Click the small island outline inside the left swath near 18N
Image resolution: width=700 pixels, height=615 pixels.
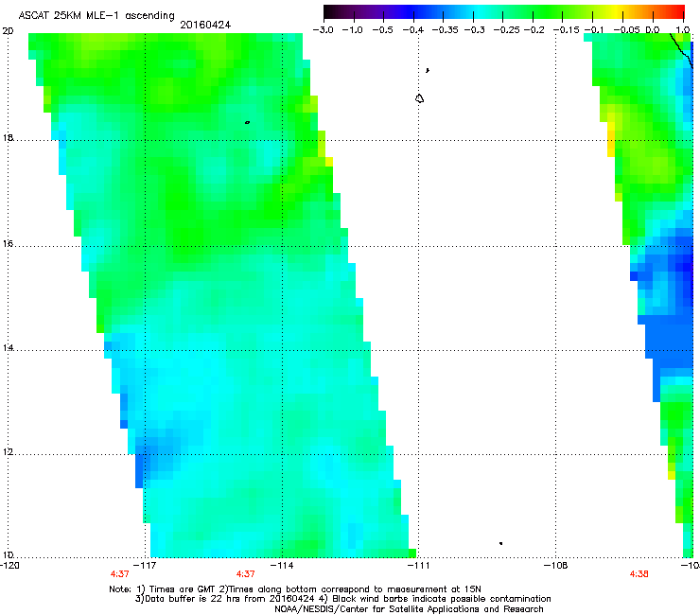click(x=247, y=122)
